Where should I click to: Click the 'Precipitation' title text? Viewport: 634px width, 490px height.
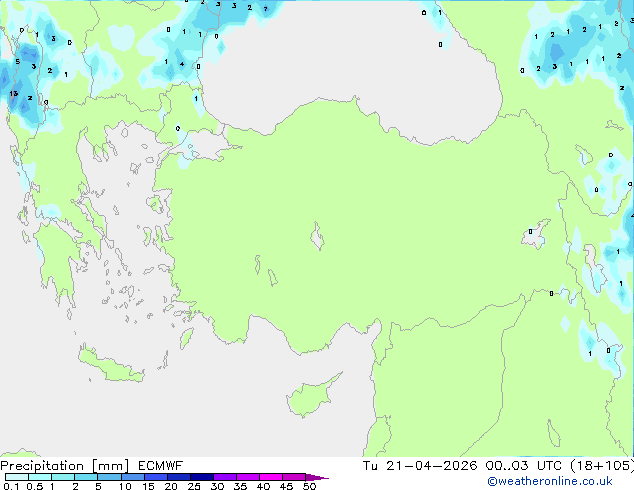pyautogui.click(x=42, y=466)
